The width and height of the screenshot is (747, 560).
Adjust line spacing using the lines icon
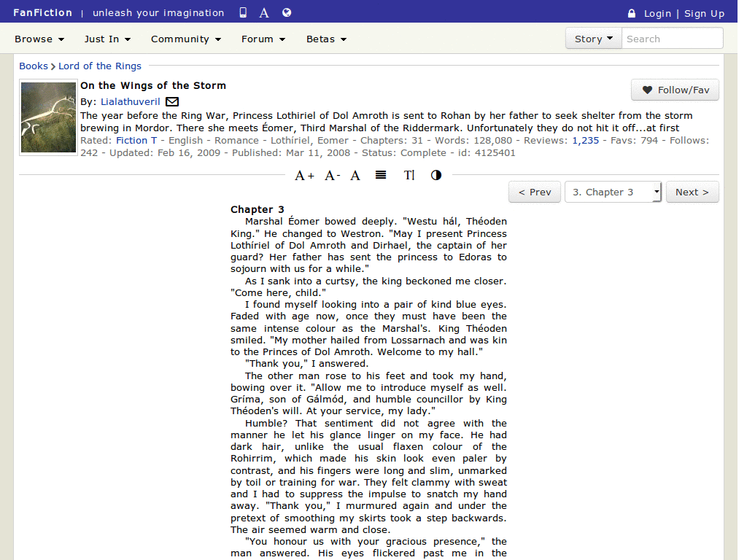(x=381, y=175)
